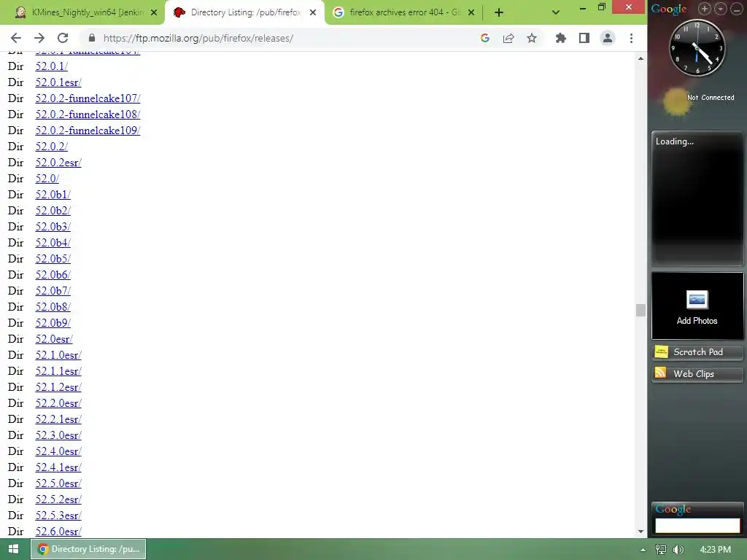The height and width of the screenshot is (560, 747).
Task: Select the Directory Listing tab
Action: (x=245, y=12)
